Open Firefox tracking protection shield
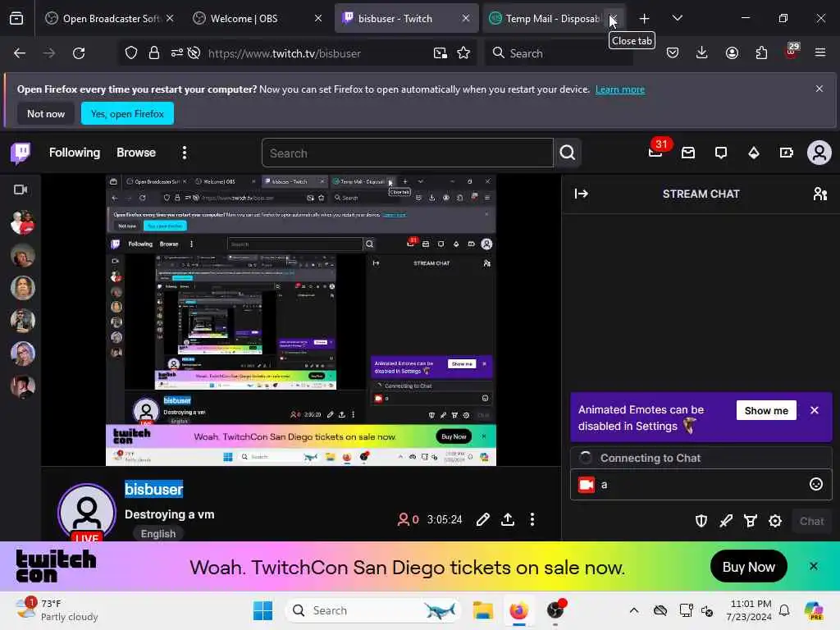The width and height of the screenshot is (840, 630). pyautogui.click(x=131, y=53)
